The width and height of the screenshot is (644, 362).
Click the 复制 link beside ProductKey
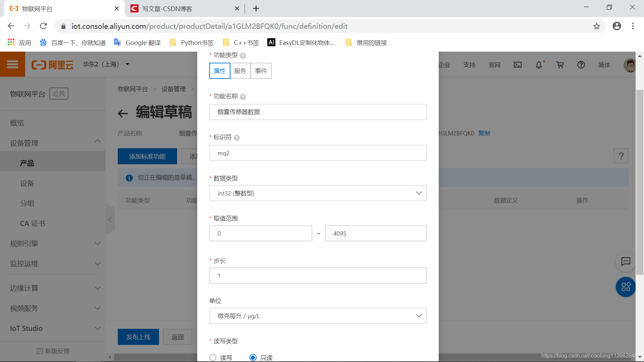(484, 133)
